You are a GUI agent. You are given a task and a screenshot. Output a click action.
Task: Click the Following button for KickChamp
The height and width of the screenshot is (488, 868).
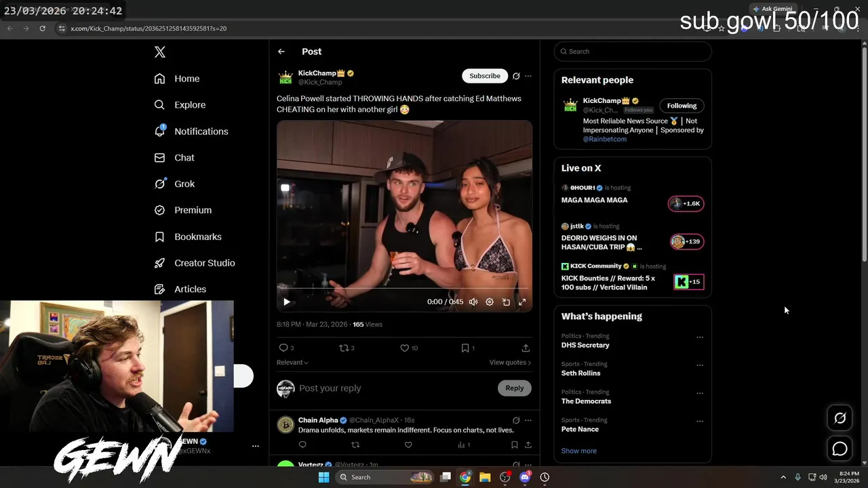click(x=682, y=106)
